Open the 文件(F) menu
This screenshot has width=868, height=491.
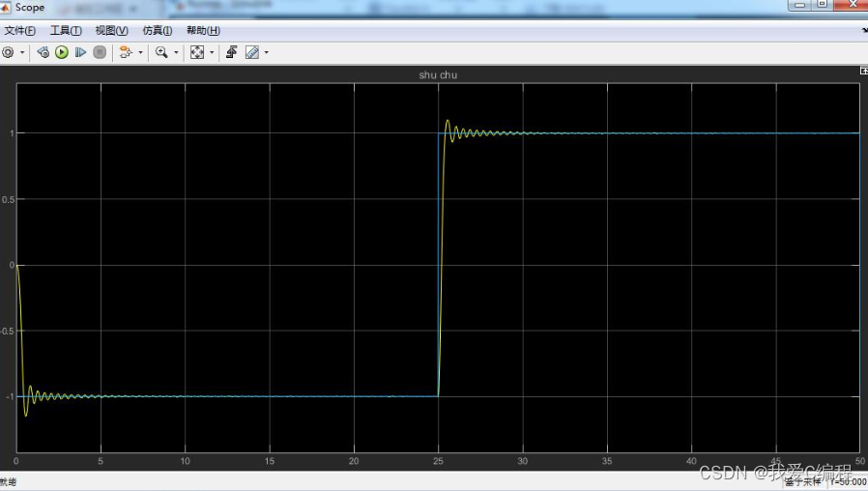(20, 31)
